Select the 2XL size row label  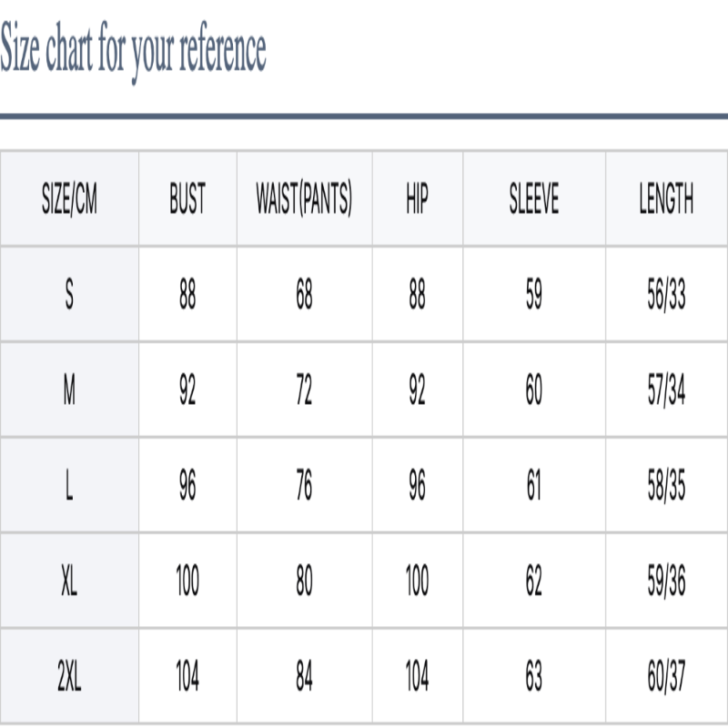(x=69, y=677)
